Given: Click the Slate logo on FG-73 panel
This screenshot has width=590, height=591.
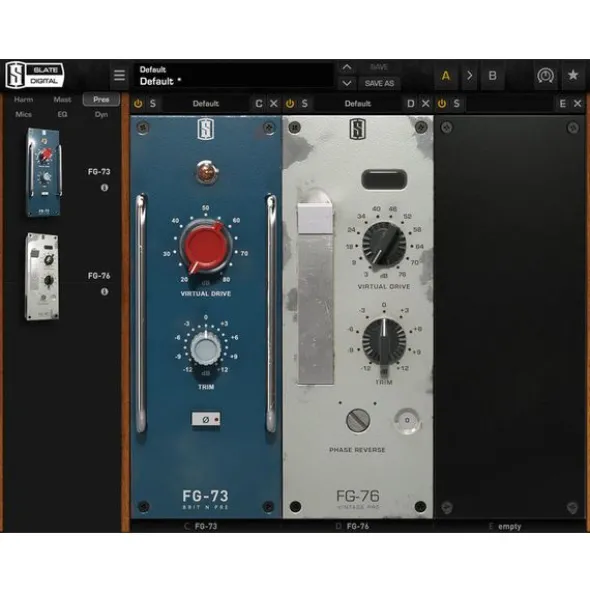Looking at the screenshot, I should click(206, 129).
